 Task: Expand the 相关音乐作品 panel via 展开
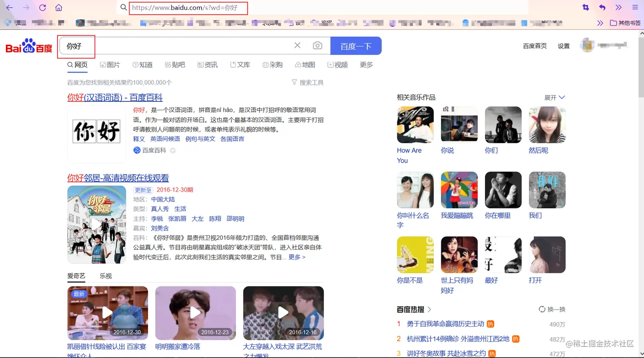[555, 97]
